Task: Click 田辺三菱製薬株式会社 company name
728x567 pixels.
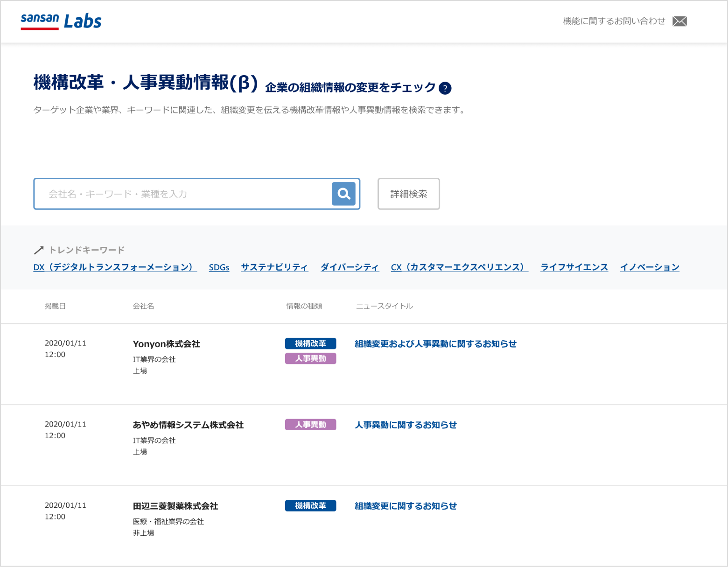Action: (x=175, y=506)
